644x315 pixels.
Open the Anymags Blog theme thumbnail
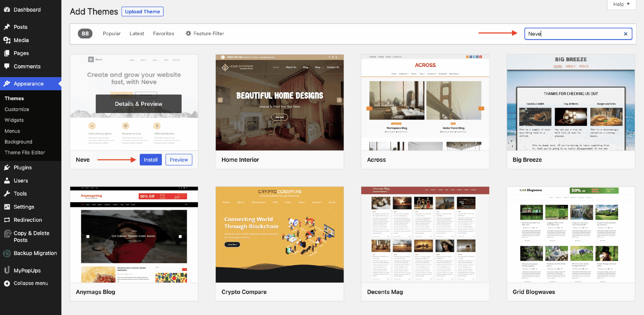tap(134, 235)
